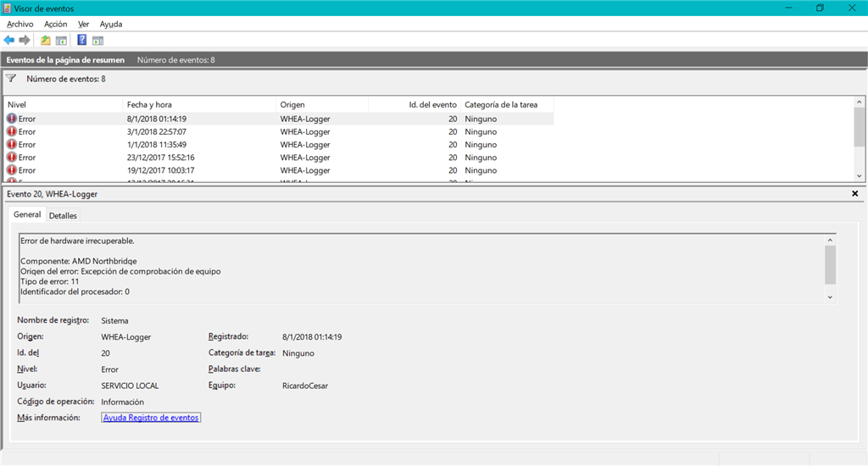Click error icon of 19/12/2017 event

tap(12, 170)
